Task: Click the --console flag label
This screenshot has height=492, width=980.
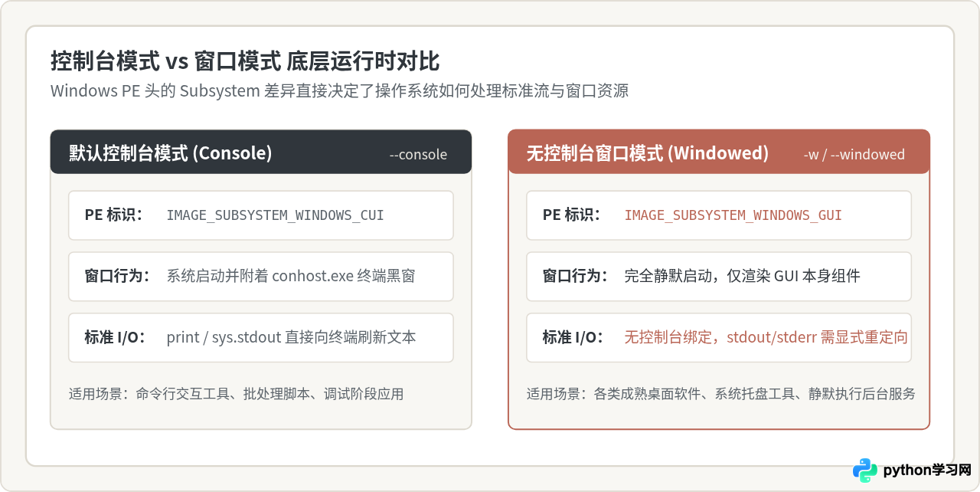Action: point(418,155)
